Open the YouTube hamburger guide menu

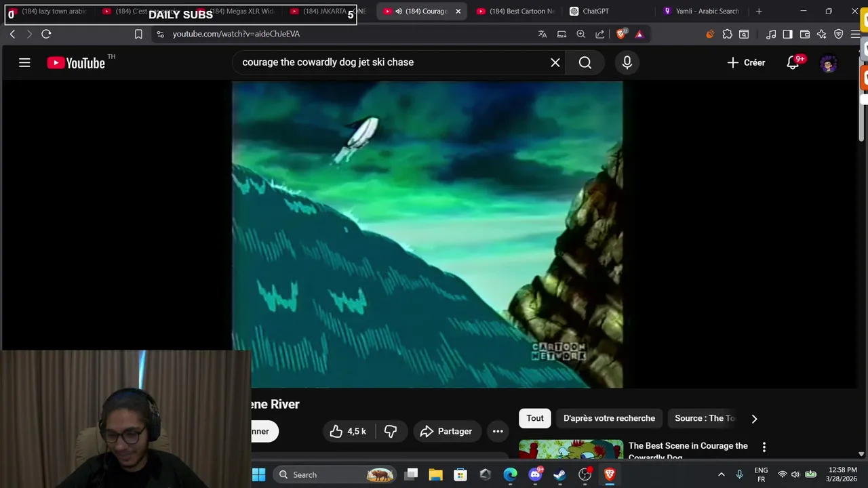click(24, 63)
